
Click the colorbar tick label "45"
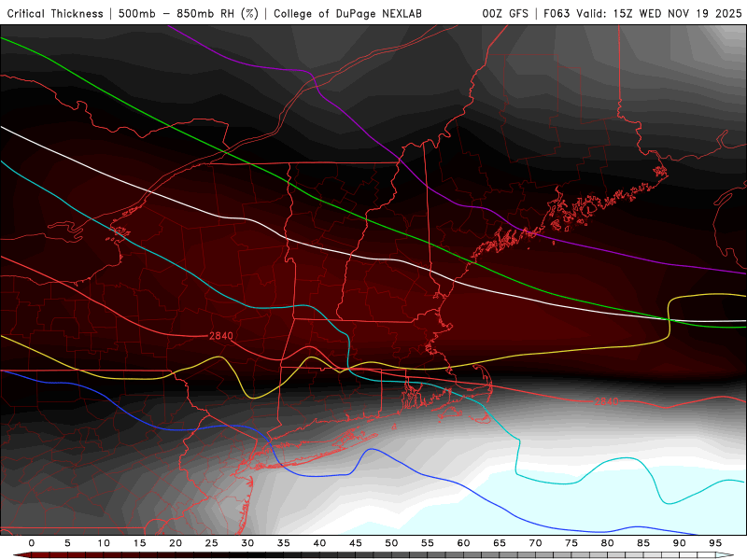(356, 543)
